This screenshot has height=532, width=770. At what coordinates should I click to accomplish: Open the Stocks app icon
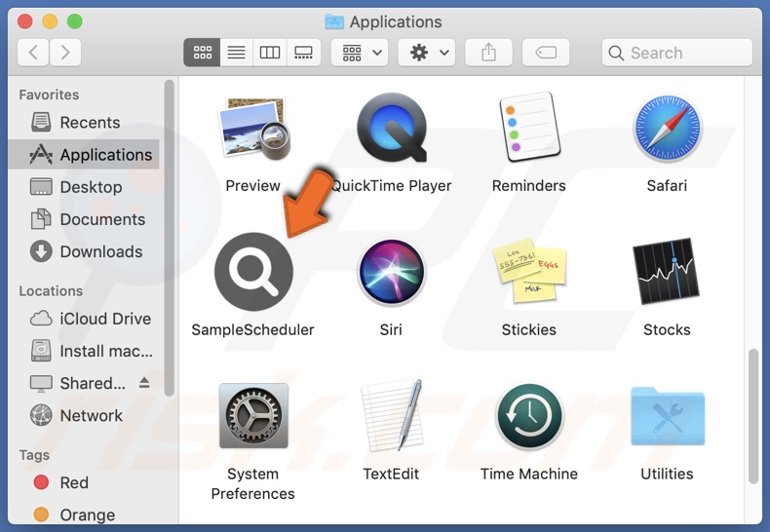tap(667, 272)
